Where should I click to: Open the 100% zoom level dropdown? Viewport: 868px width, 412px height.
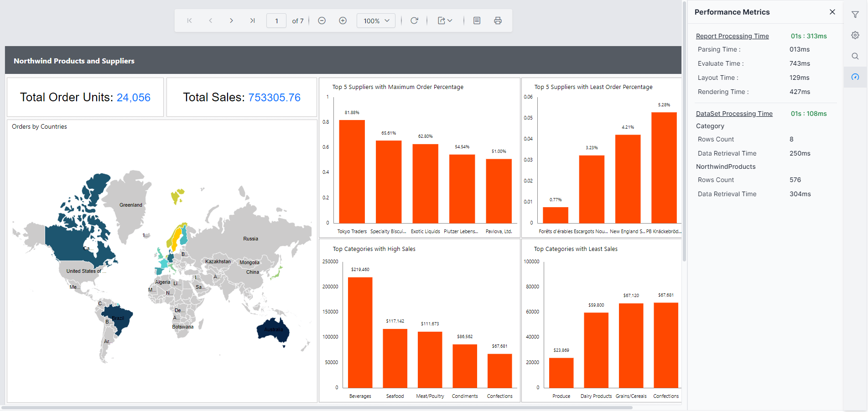[x=376, y=21]
